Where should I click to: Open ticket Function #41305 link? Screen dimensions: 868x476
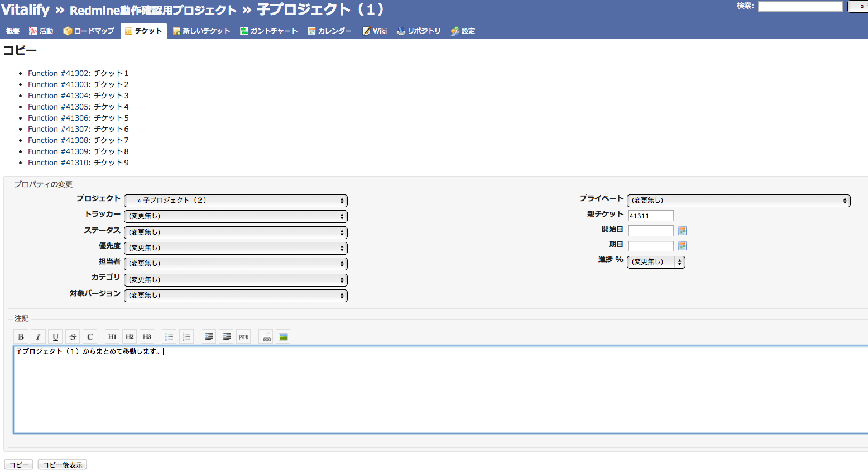point(59,107)
